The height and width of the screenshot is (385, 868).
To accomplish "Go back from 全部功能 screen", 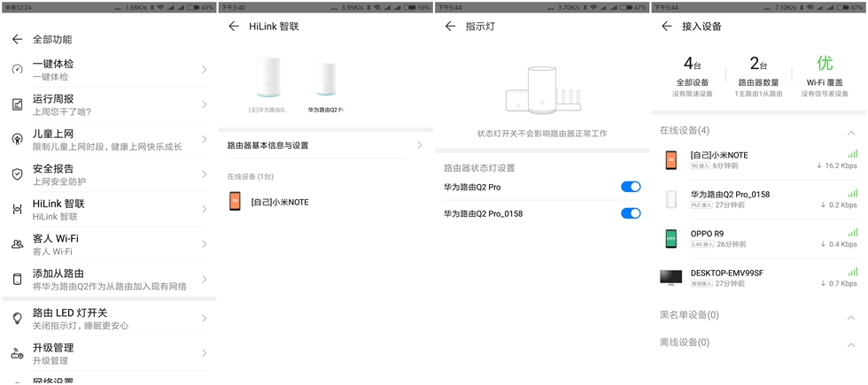I will pos(17,39).
